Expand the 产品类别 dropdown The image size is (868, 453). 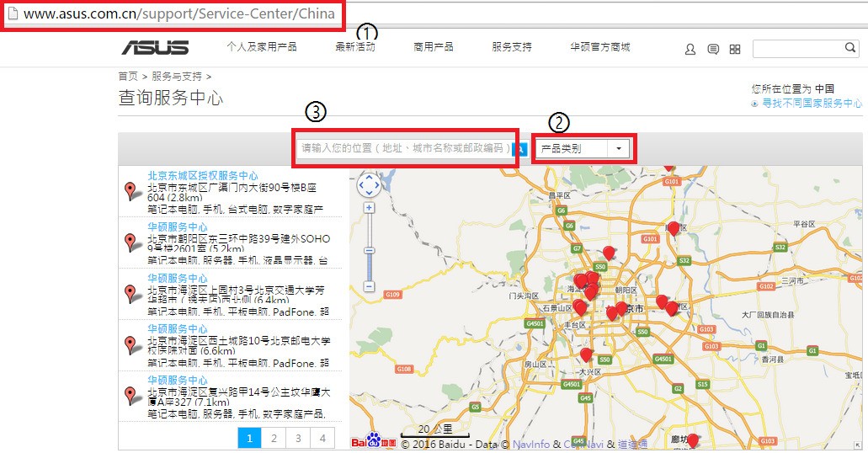[583, 148]
